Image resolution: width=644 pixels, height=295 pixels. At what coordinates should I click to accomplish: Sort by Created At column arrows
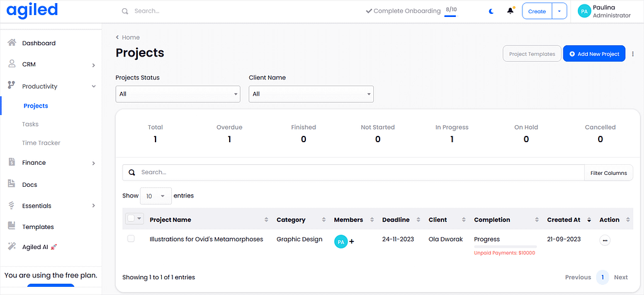click(x=589, y=220)
